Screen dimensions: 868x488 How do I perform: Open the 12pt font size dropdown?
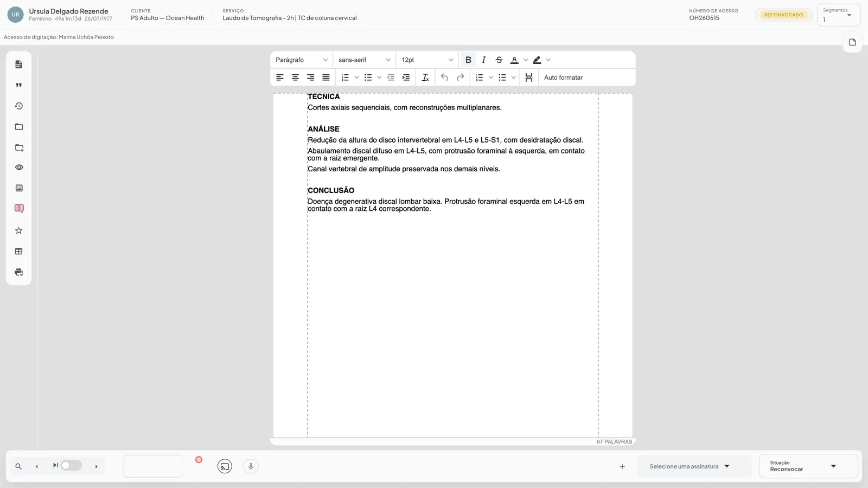[427, 60]
